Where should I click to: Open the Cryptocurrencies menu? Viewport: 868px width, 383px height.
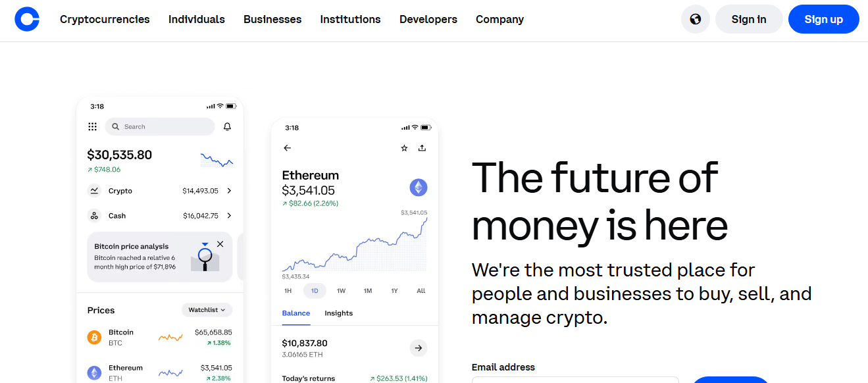[x=105, y=19]
